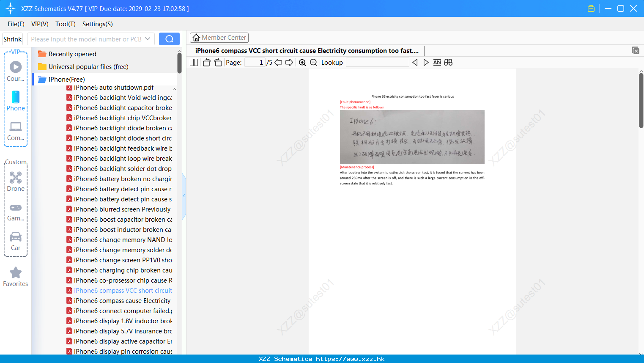Click the Member Center button
The image size is (644, 363).
(x=219, y=38)
